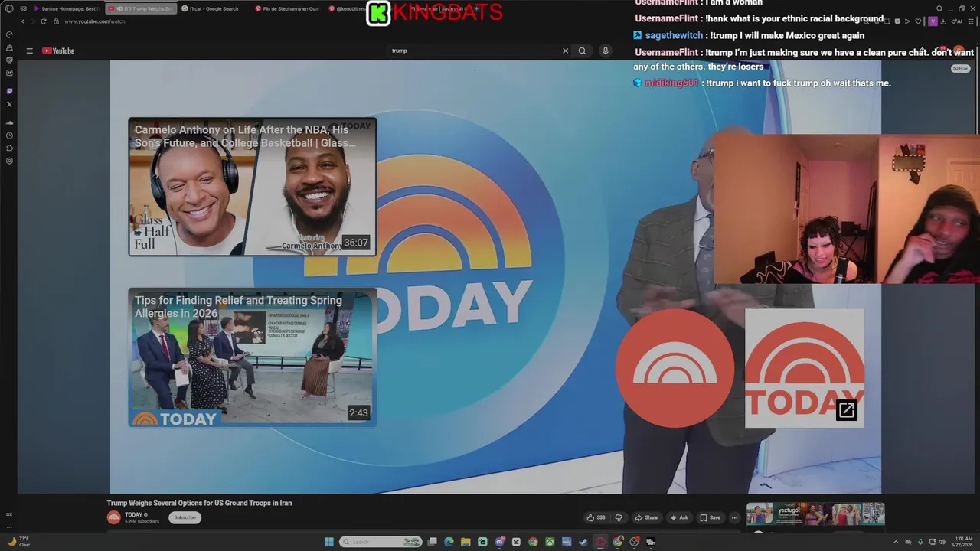
Task: Click the site security lock icon
Action: 56,21
